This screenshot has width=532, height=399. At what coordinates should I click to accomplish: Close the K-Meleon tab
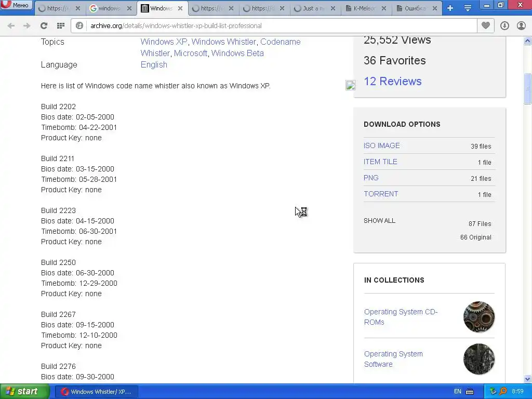point(384,8)
